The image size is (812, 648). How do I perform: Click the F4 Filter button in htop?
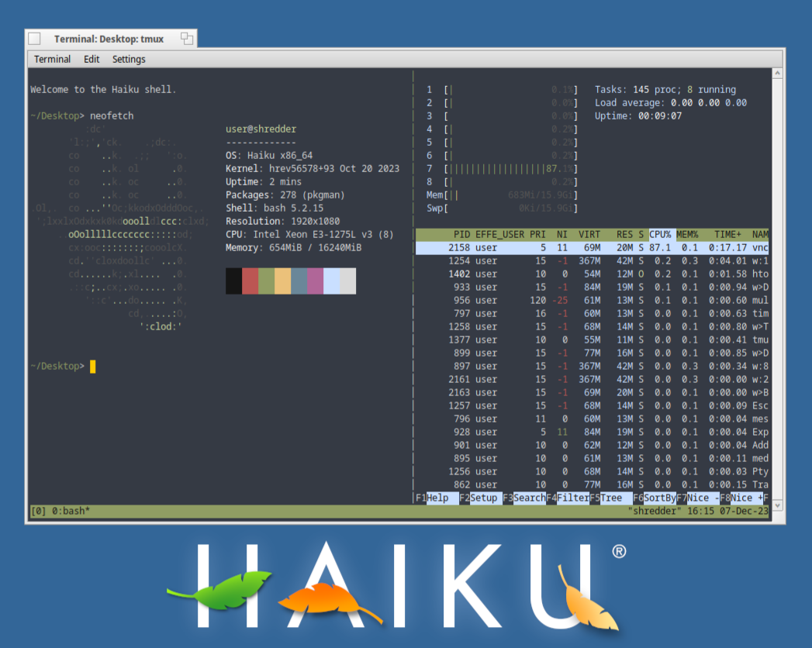tap(568, 498)
